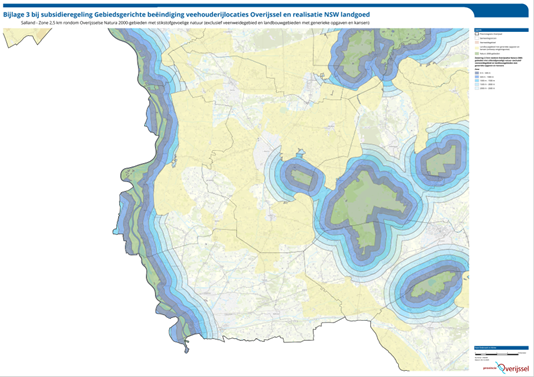This screenshot has height=377, width=534.
Task: Click the yellow agricultural area legend swatch
Action: point(477,48)
